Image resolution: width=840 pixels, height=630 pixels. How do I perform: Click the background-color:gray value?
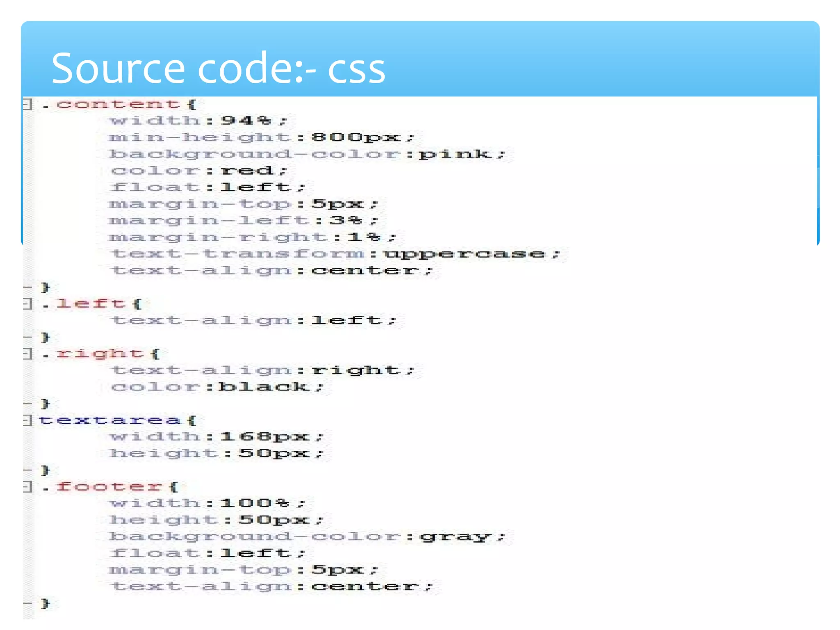pyautogui.click(x=455, y=537)
